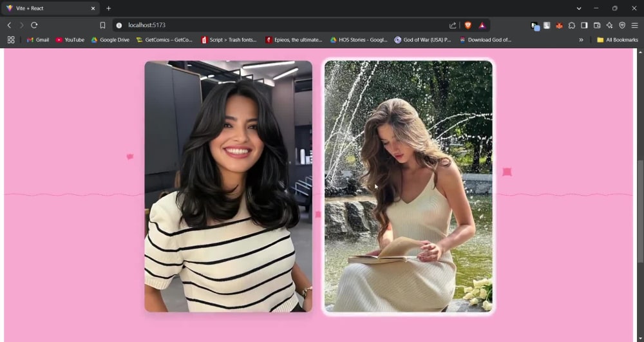Click the fountain reading woman photo card
The width and height of the screenshot is (644, 342).
(409, 186)
